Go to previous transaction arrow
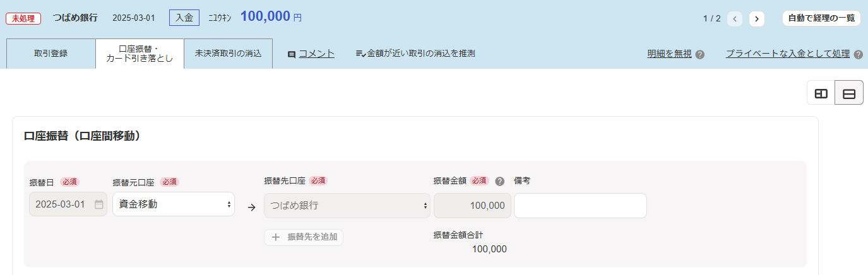The height and width of the screenshot is (275, 868). tap(735, 19)
